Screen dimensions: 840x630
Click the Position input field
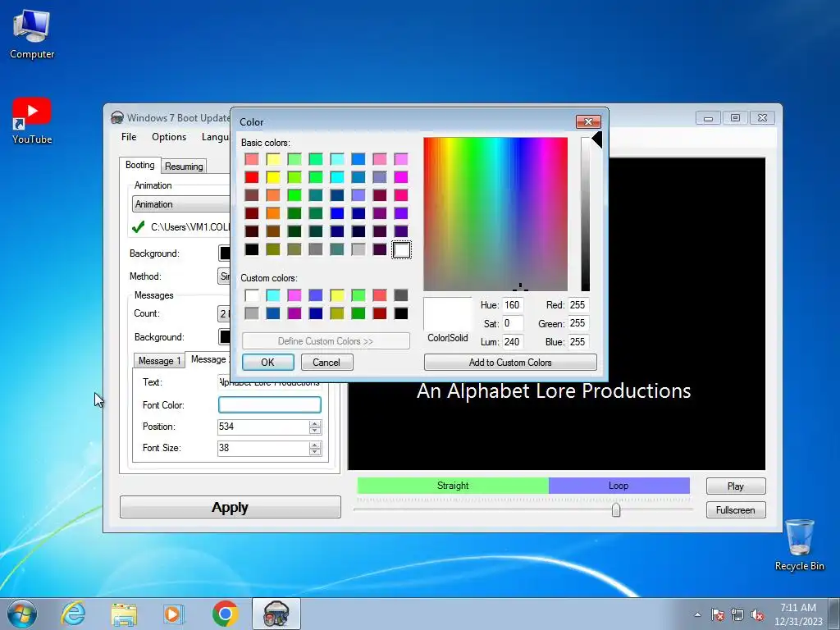(x=263, y=427)
